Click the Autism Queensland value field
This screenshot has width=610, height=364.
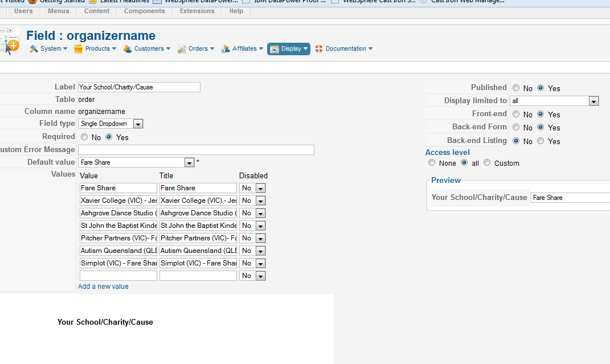point(118,251)
